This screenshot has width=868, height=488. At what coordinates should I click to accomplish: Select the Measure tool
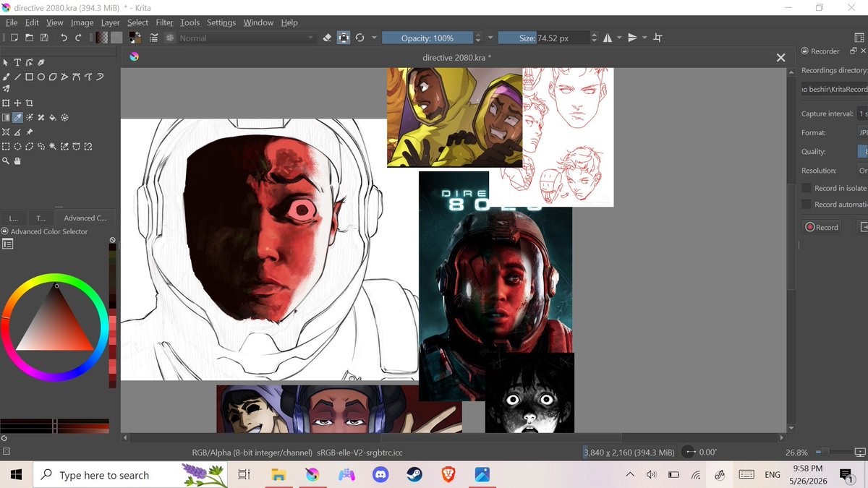tap(17, 132)
